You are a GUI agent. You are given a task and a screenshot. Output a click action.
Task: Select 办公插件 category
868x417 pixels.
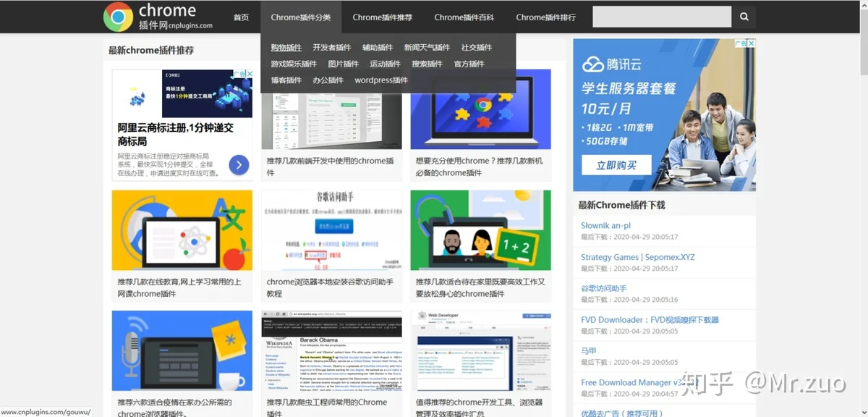(x=328, y=80)
